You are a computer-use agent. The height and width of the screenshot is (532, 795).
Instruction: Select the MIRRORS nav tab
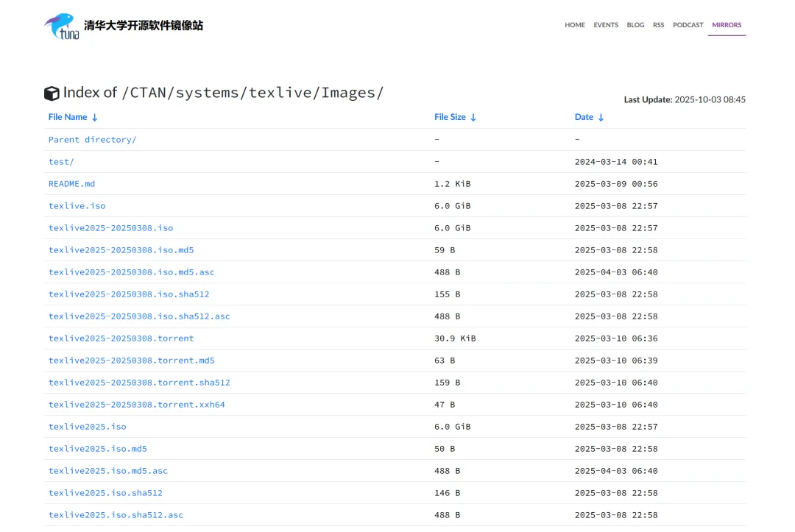[727, 25]
